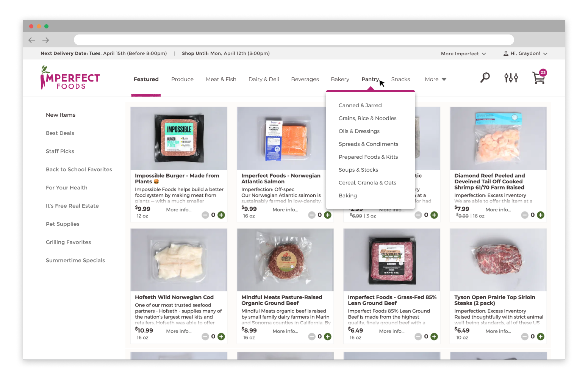The width and height of the screenshot is (588, 380).
Task: Open Staff Picks in sidebar
Action: (x=60, y=151)
